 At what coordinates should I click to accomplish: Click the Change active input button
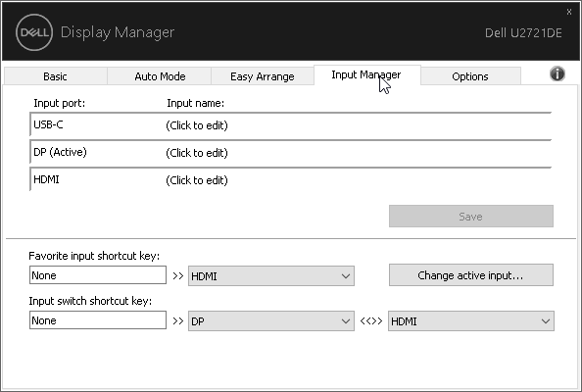click(x=471, y=275)
